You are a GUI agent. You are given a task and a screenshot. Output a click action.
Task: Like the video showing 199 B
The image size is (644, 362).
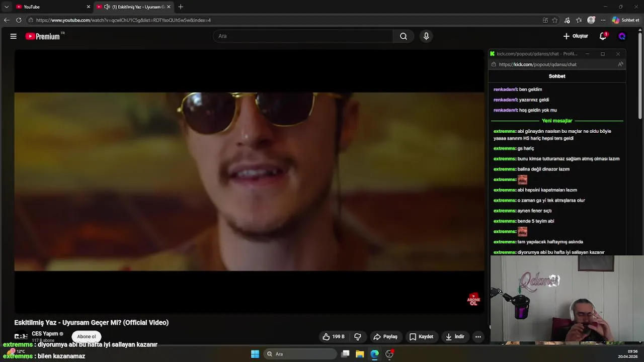(x=334, y=337)
